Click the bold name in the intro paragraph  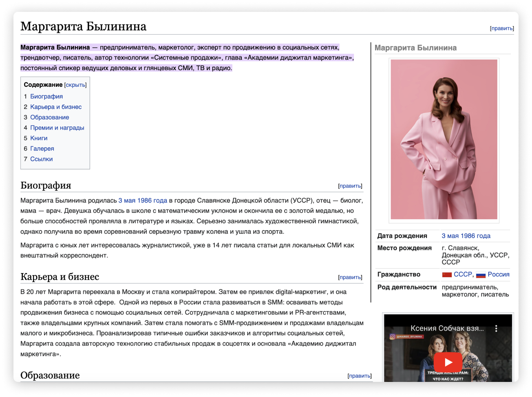(x=55, y=47)
